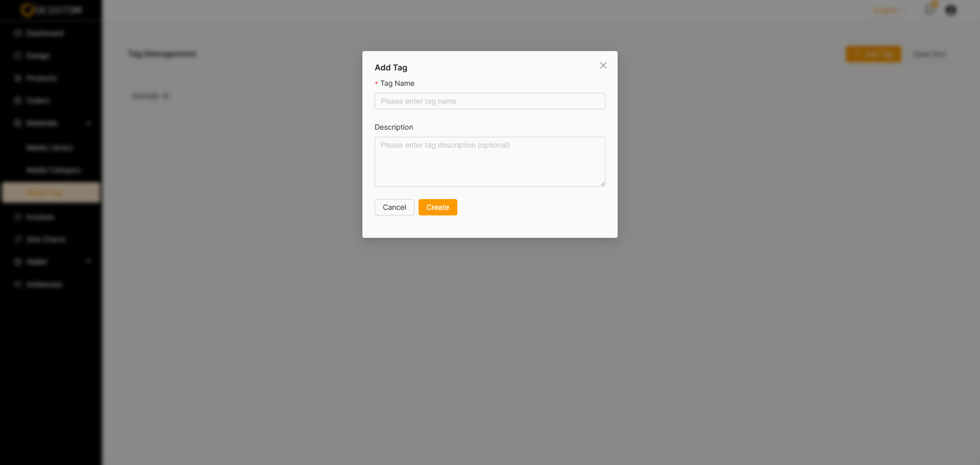
Task: Open the notification bell icon
Action: [930, 10]
